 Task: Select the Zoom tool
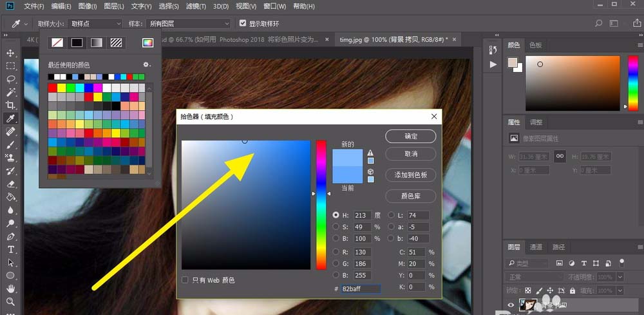point(11,302)
